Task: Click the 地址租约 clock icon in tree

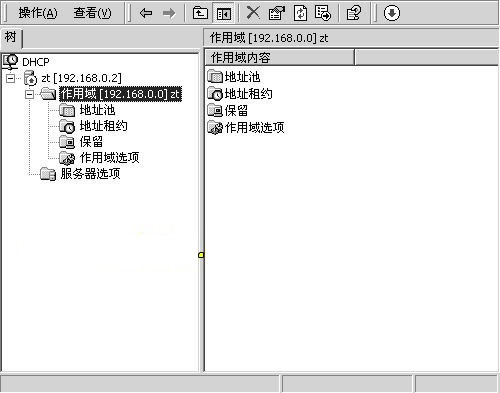Action: point(67,126)
